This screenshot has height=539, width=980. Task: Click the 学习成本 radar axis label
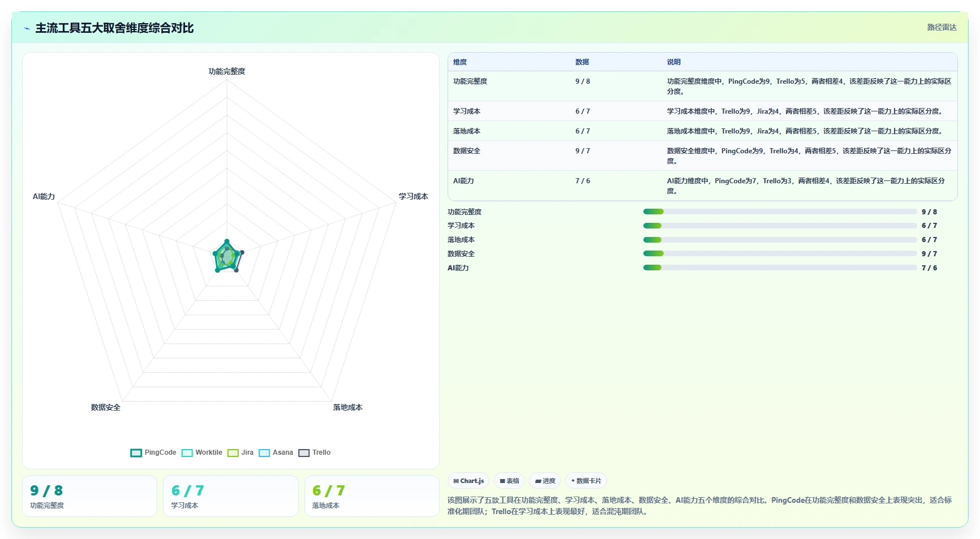(x=413, y=196)
